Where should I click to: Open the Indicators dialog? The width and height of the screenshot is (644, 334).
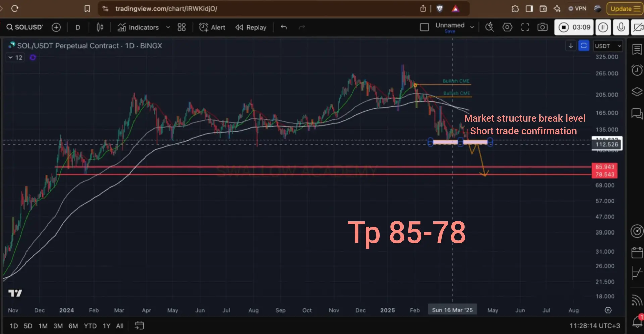[138, 27]
